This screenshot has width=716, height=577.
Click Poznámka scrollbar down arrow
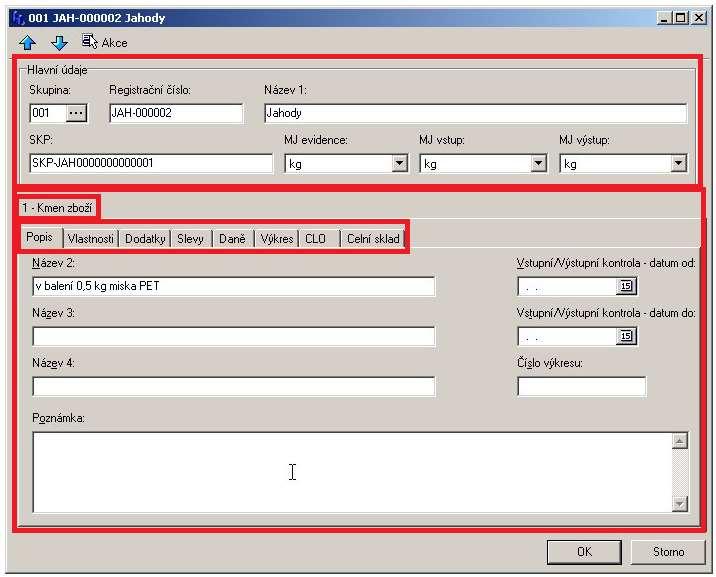(x=680, y=504)
